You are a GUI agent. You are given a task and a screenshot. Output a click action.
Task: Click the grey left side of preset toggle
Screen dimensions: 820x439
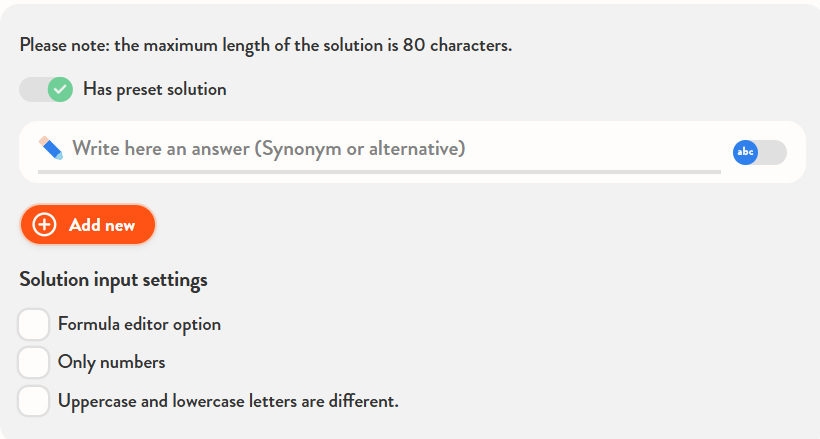31,89
